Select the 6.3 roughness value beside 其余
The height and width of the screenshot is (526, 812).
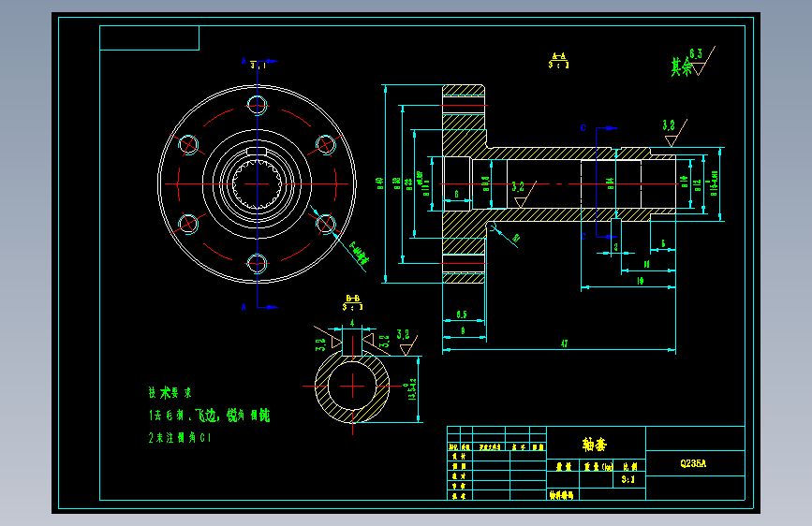click(x=696, y=54)
